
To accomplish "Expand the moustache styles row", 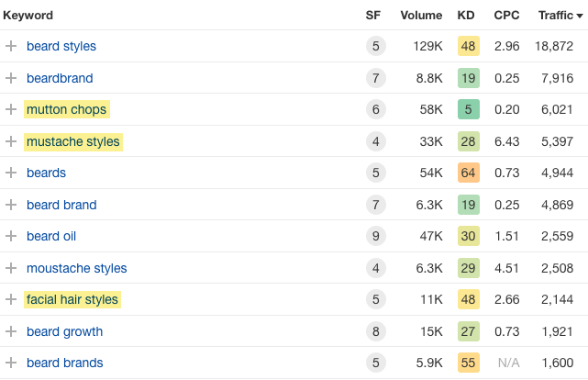I will coord(11,268).
